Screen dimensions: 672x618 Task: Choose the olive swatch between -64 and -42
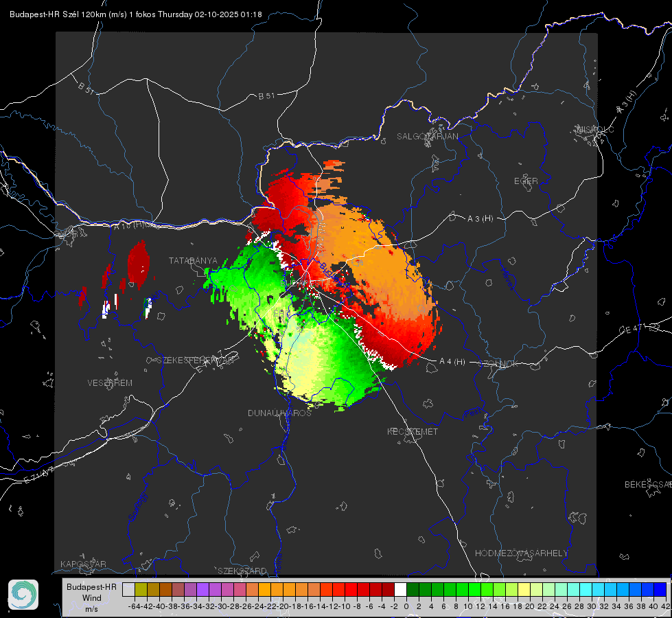(x=141, y=589)
